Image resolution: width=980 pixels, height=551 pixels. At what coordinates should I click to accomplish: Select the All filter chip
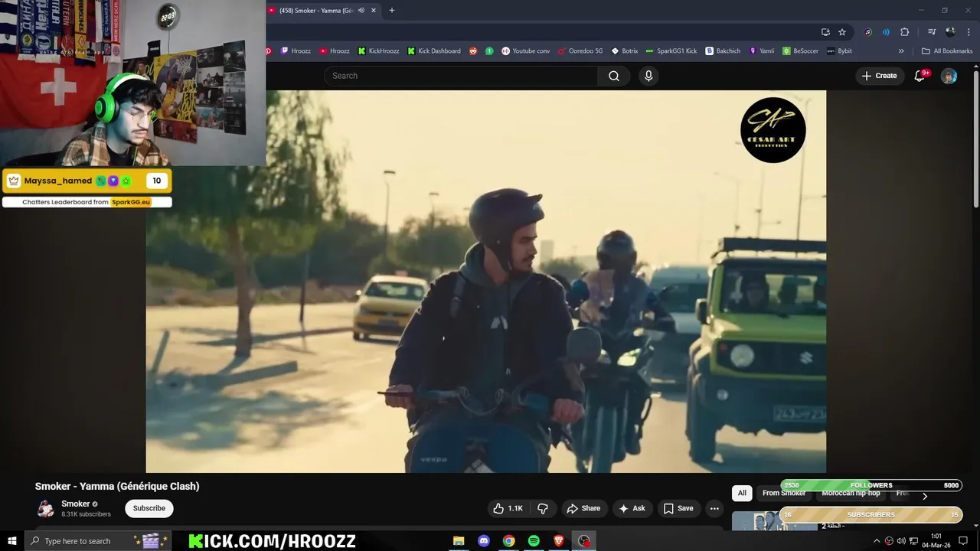click(742, 494)
